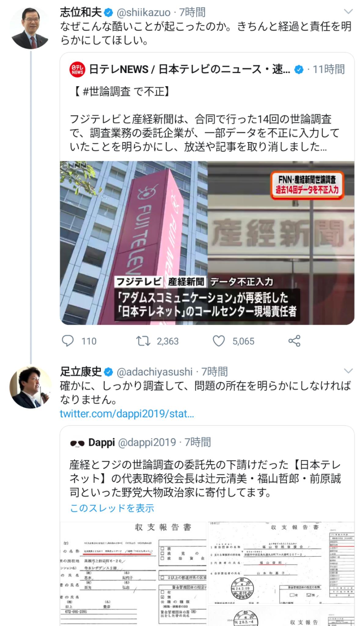
Task: Click the Dappi sunglasses avatar icon
Action: point(77,443)
